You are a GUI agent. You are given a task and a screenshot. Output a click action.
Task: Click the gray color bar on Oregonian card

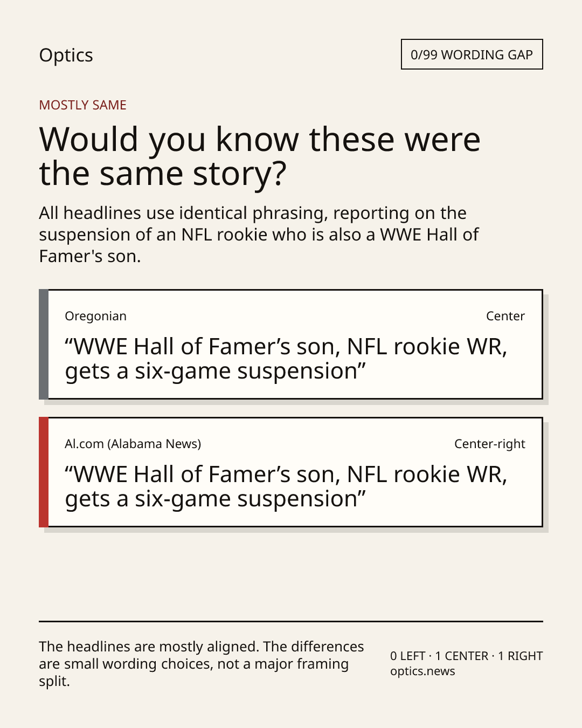(44, 345)
